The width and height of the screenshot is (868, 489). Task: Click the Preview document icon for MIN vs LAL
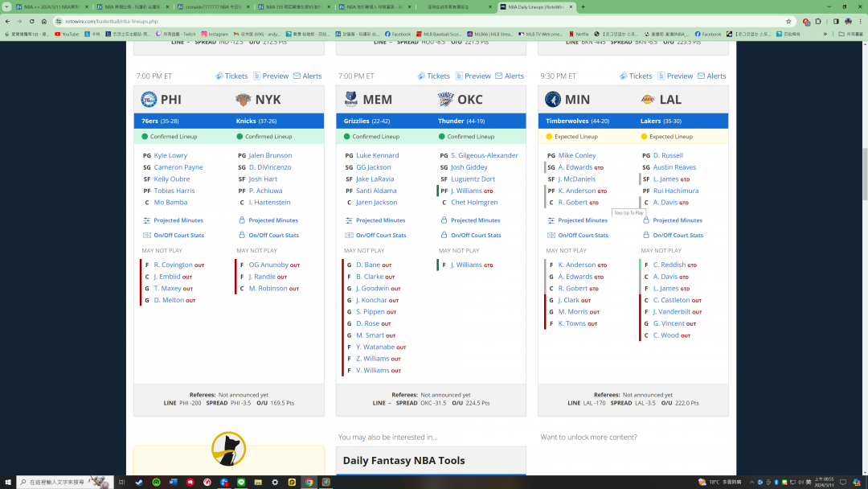click(661, 76)
